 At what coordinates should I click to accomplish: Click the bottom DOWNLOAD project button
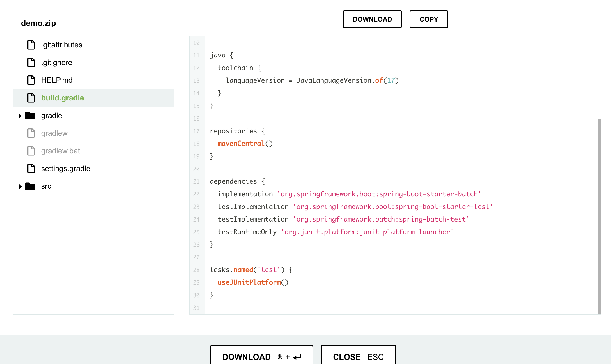click(261, 356)
